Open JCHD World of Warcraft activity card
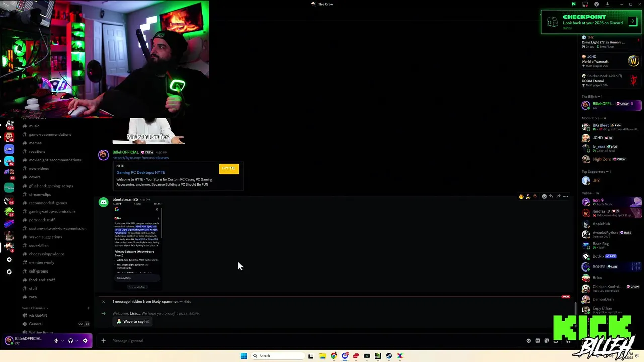The image size is (644, 362). (610, 61)
